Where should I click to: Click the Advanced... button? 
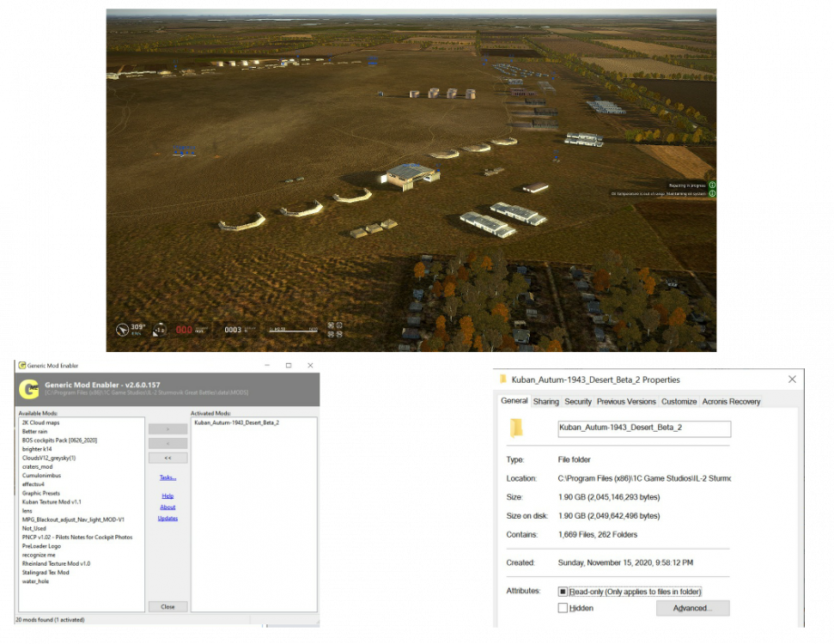[x=692, y=608]
